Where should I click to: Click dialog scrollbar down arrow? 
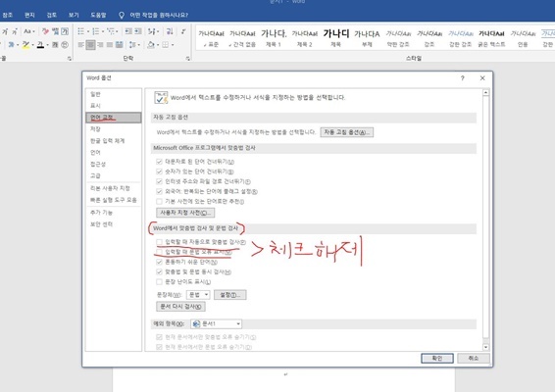tap(486, 347)
